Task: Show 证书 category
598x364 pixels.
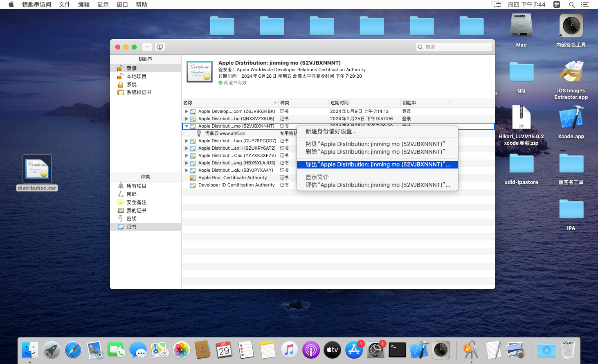Action: (146, 227)
